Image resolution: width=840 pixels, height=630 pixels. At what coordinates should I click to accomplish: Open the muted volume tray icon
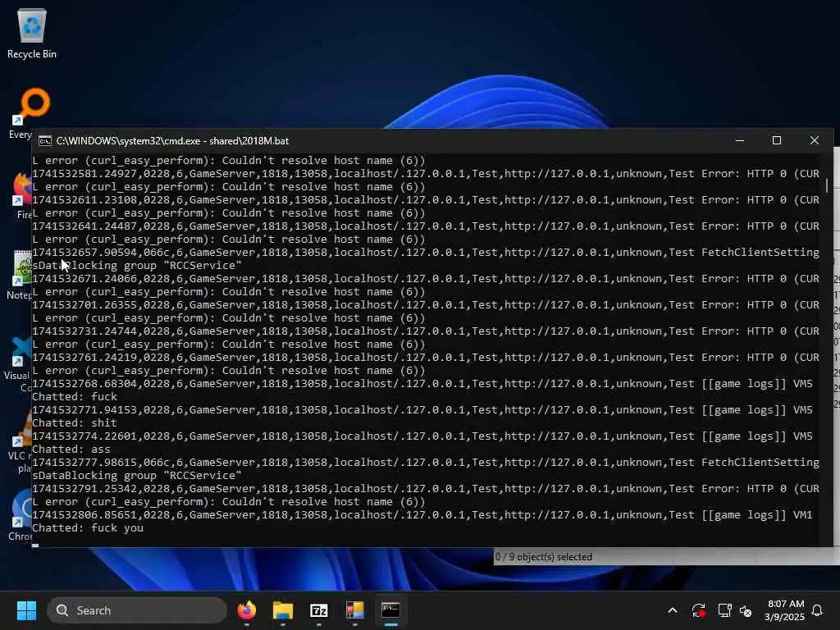(x=745, y=610)
